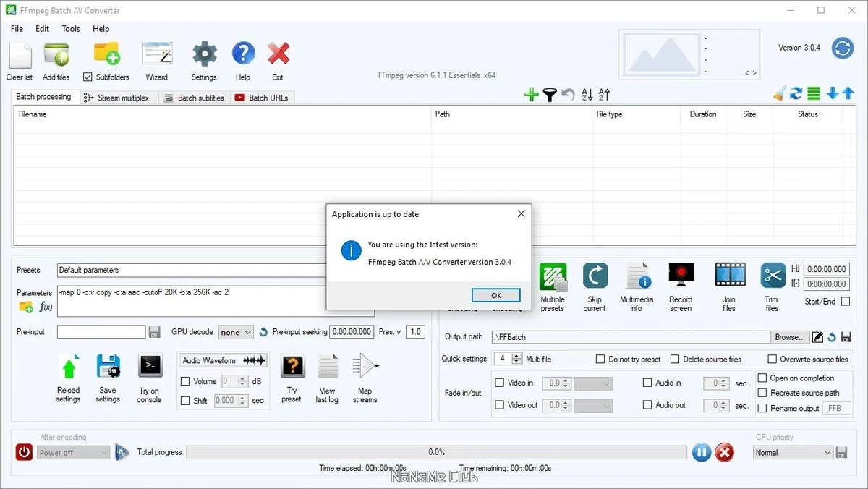Click Reload settings icon
The height and width of the screenshot is (489, 868).
69,367
